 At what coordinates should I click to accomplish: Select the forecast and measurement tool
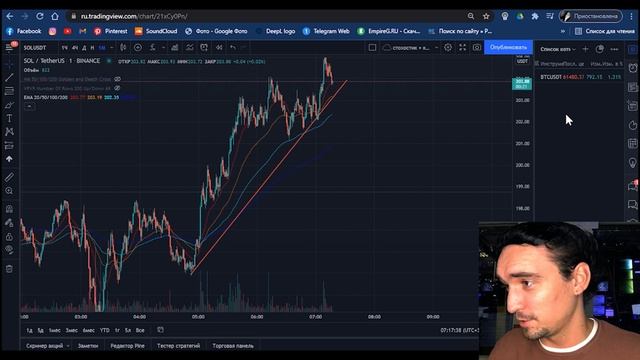click(9, 145)
